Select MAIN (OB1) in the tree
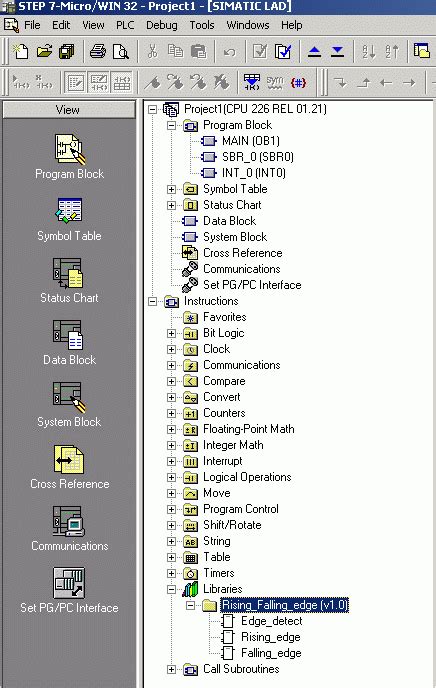 (250, 141)
